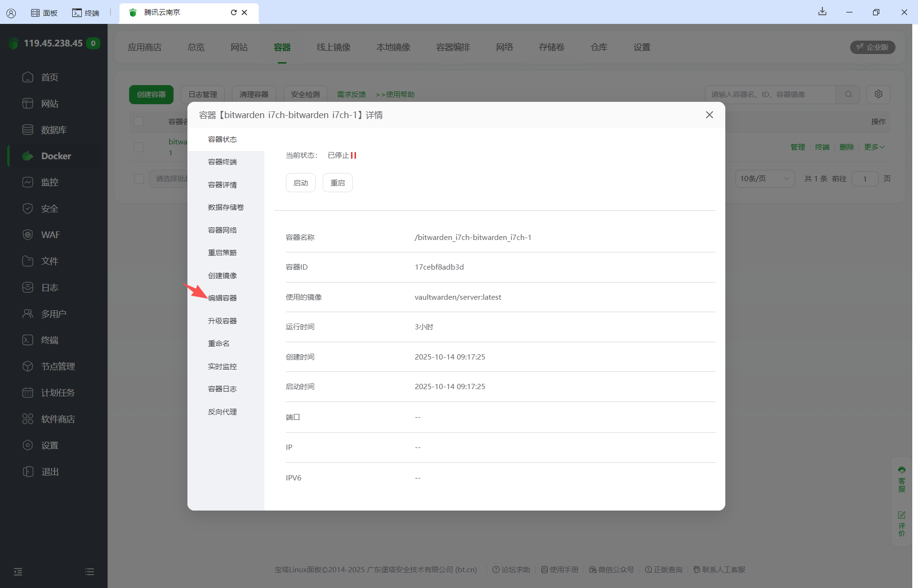Click the WAF globe icon in sidebar
Viewport: 918px width, 588px height.
point(28,235)
